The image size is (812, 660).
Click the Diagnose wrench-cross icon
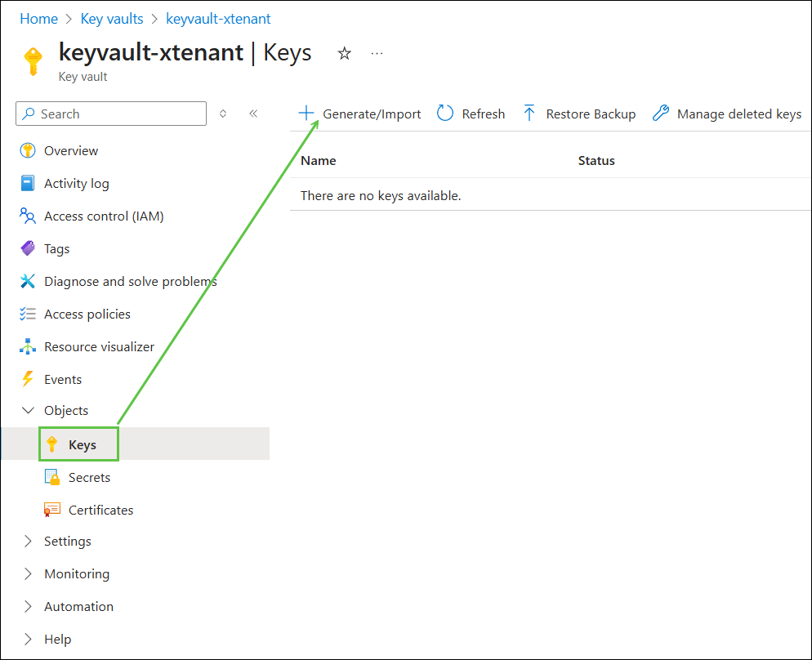tap(28, 281)
